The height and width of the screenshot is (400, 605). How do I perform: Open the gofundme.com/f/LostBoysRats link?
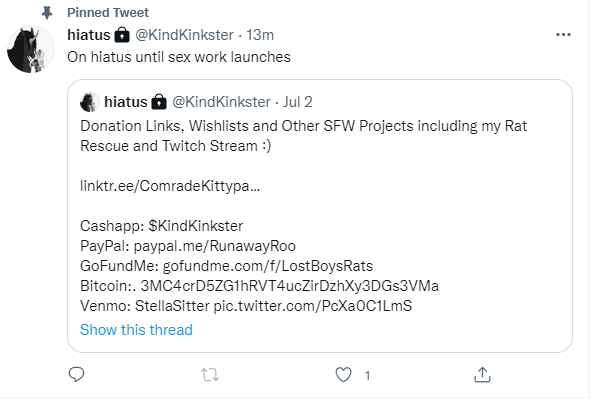(x=268, y=266)
